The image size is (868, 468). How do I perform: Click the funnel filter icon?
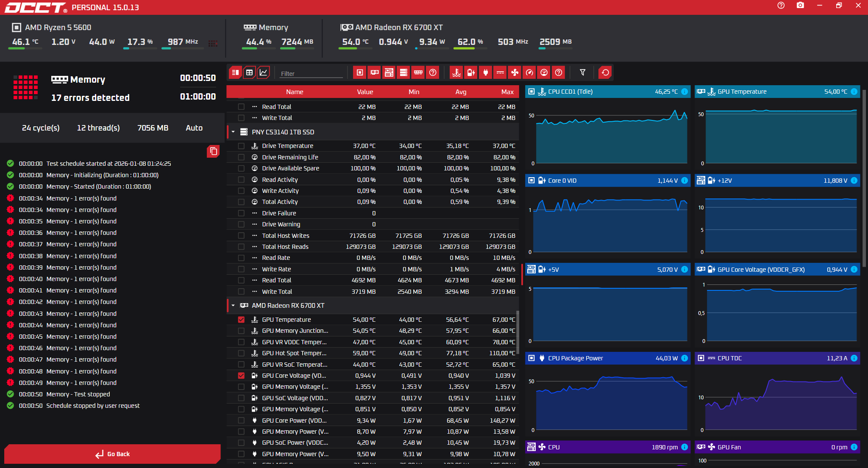[583, 72]
